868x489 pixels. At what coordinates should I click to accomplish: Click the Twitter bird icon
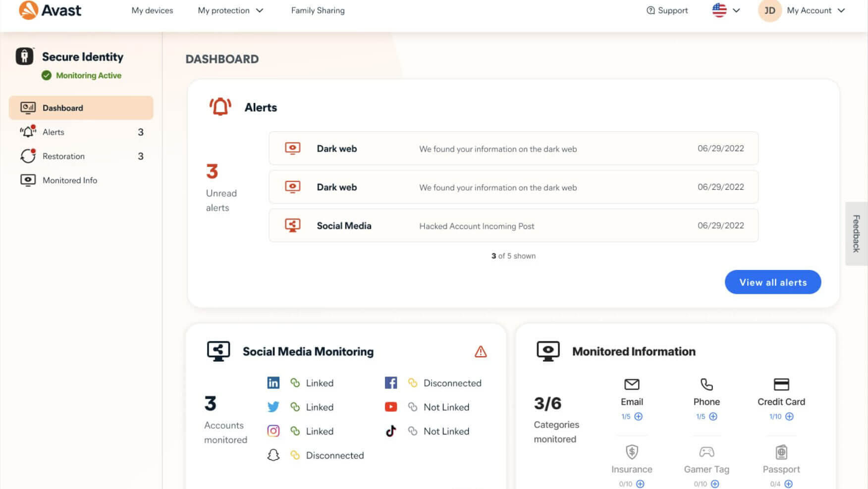click(273, 407)
